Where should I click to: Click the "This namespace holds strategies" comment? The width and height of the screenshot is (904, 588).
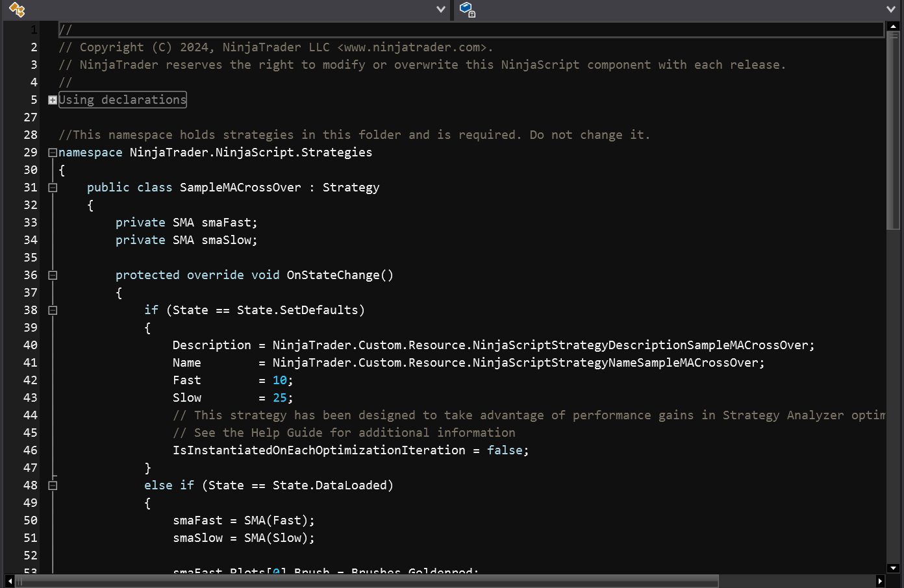pos(355,135)
